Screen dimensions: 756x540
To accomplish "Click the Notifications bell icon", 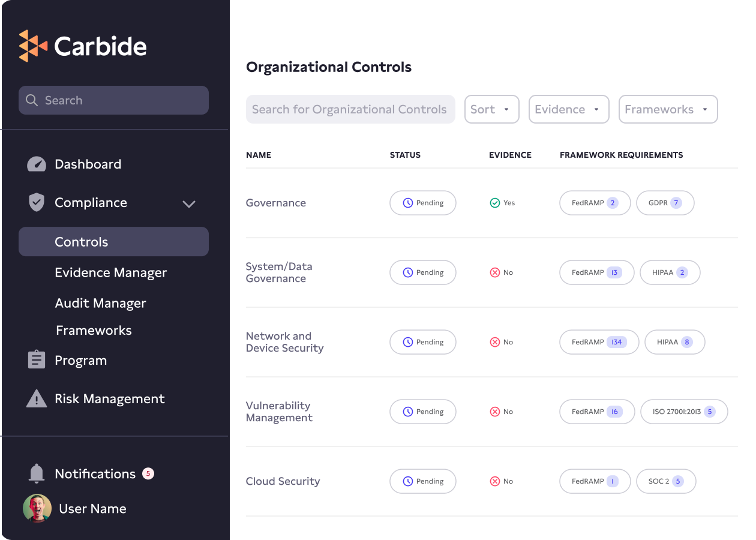I will click(36, 473).
